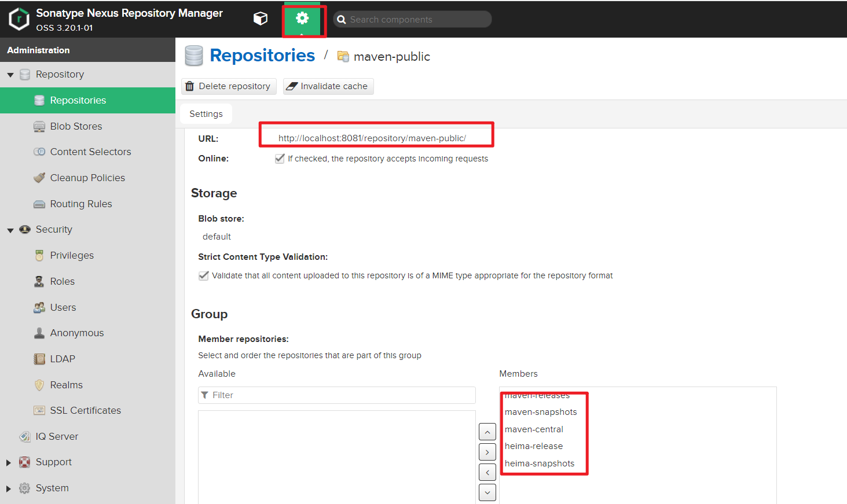
Task: Click the Users icon
Action: [39, 307]
